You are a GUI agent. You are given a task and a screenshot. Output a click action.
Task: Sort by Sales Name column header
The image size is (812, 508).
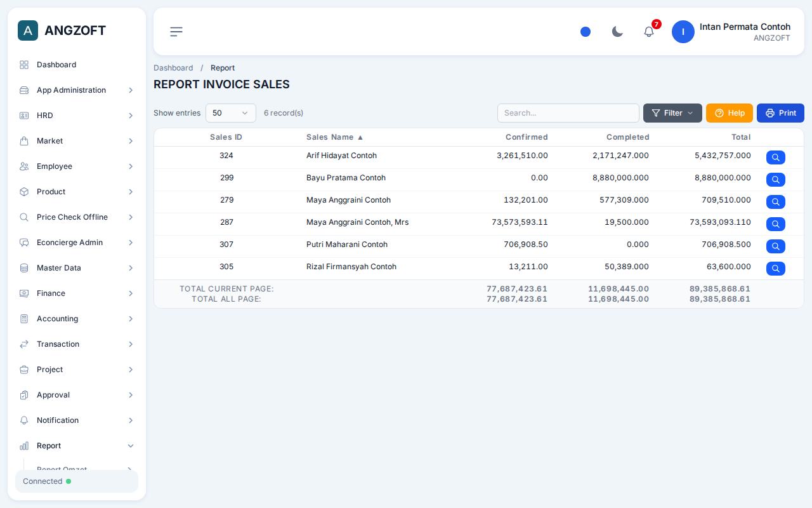point(335,137)
